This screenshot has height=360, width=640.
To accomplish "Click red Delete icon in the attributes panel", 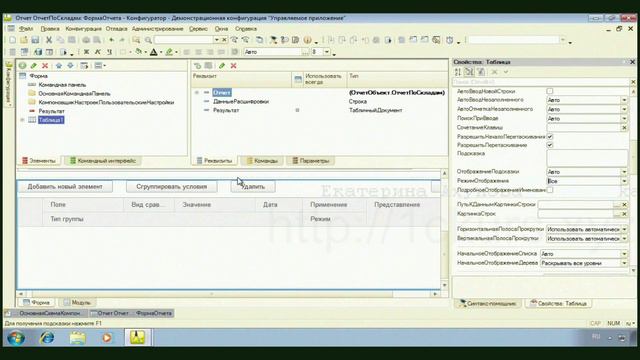I will pyautogui.click(x=233, y=66).
